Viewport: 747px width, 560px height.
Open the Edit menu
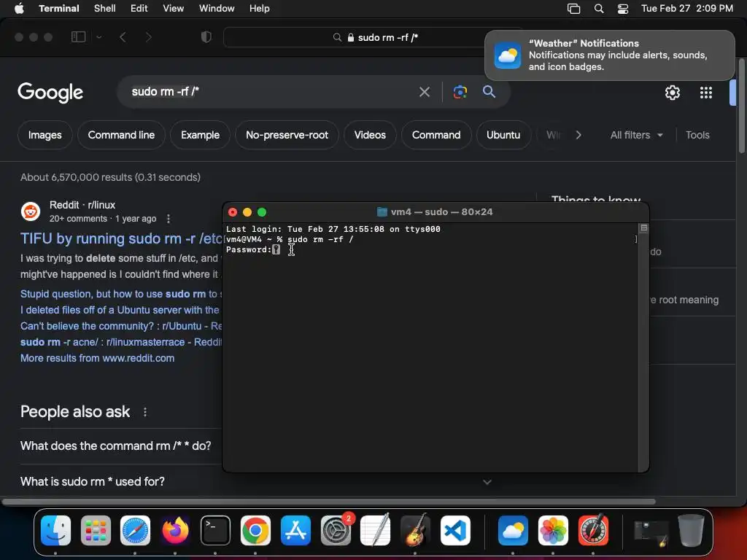click(139, 8)
